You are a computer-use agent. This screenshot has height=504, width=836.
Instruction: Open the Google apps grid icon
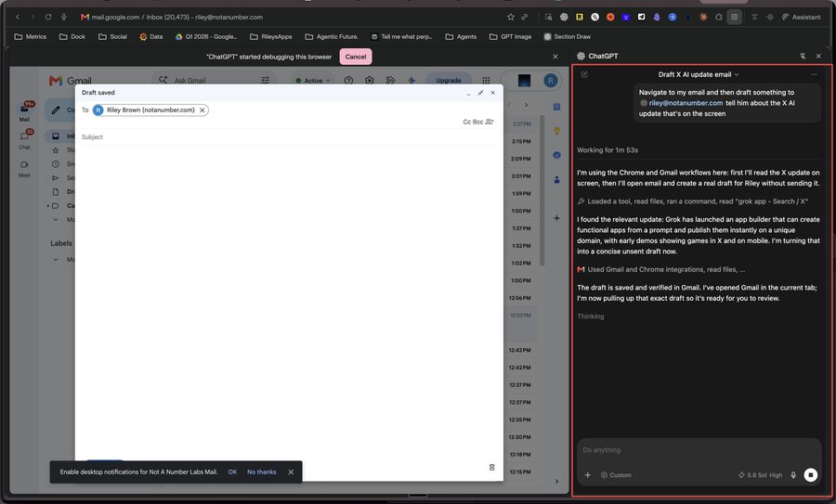(486, 81)
